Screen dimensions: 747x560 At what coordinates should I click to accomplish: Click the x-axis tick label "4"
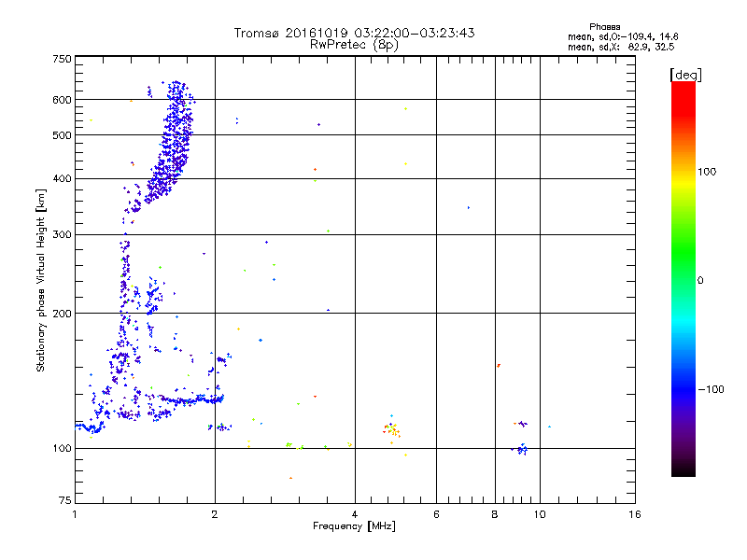click(x=355, y=514)
